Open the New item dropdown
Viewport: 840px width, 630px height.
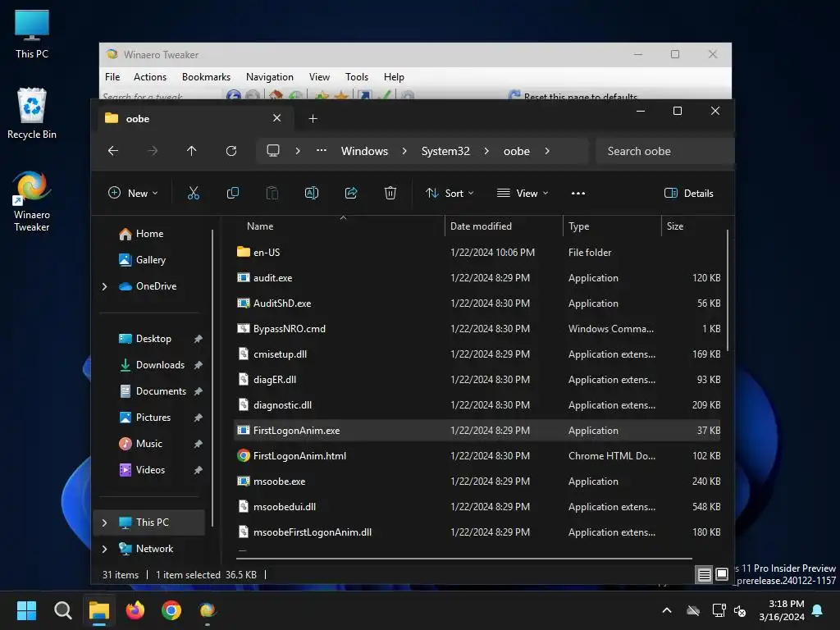pos(134,193)
